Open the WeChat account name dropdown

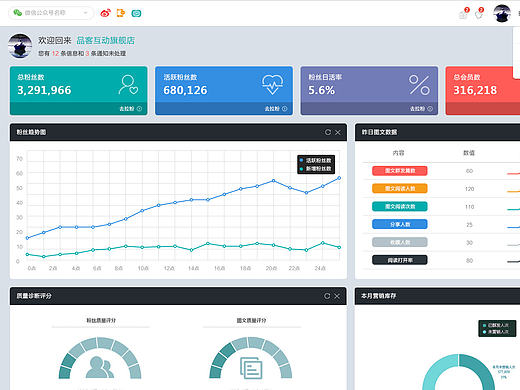click(51, 13)
